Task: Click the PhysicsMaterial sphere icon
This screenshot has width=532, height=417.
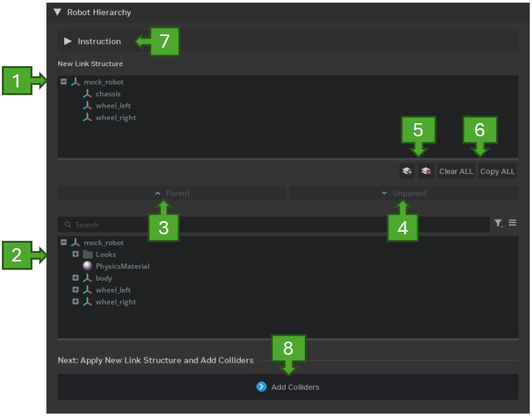Action: tap(87, 266)
